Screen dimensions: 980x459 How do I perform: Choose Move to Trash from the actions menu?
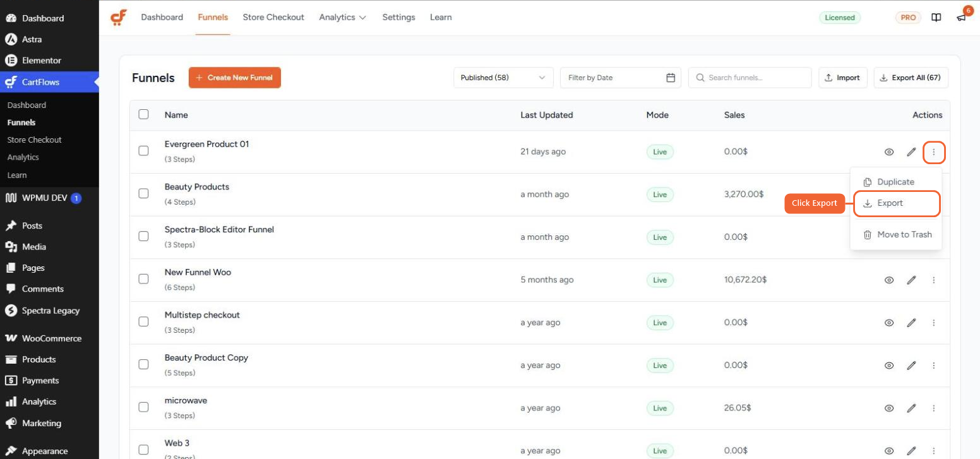895,234
